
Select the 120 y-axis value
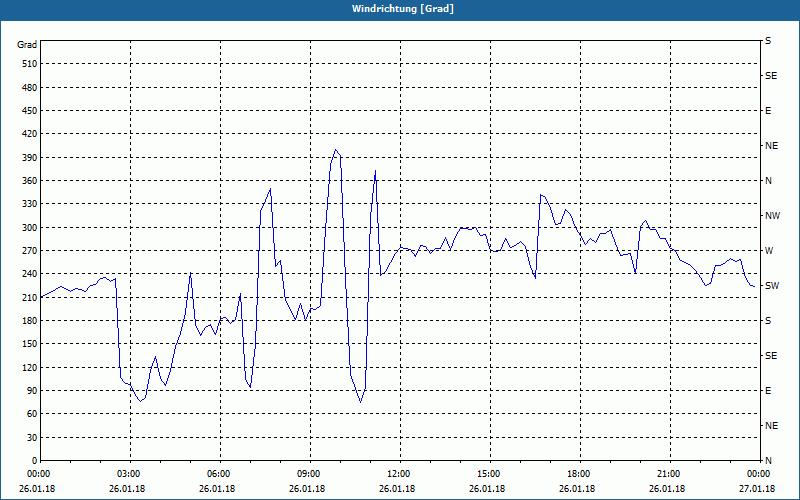[30, 367]
